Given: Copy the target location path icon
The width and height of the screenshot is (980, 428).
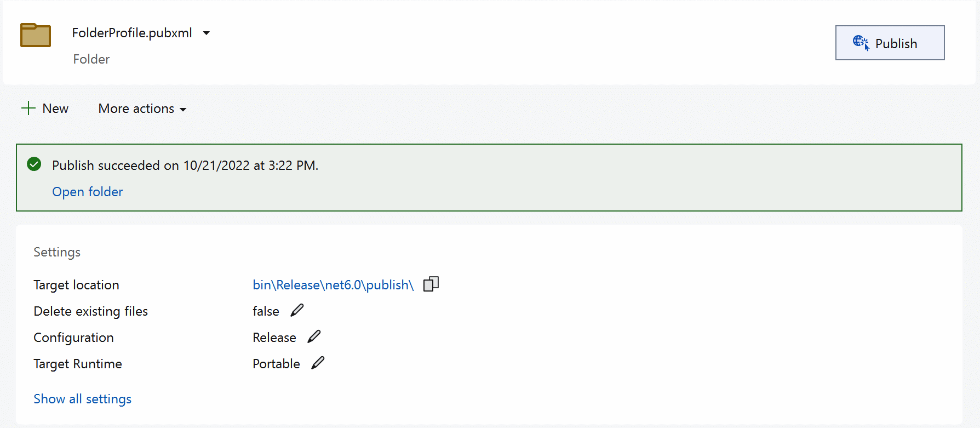Looking at the screenshot, I should [431, 284].
